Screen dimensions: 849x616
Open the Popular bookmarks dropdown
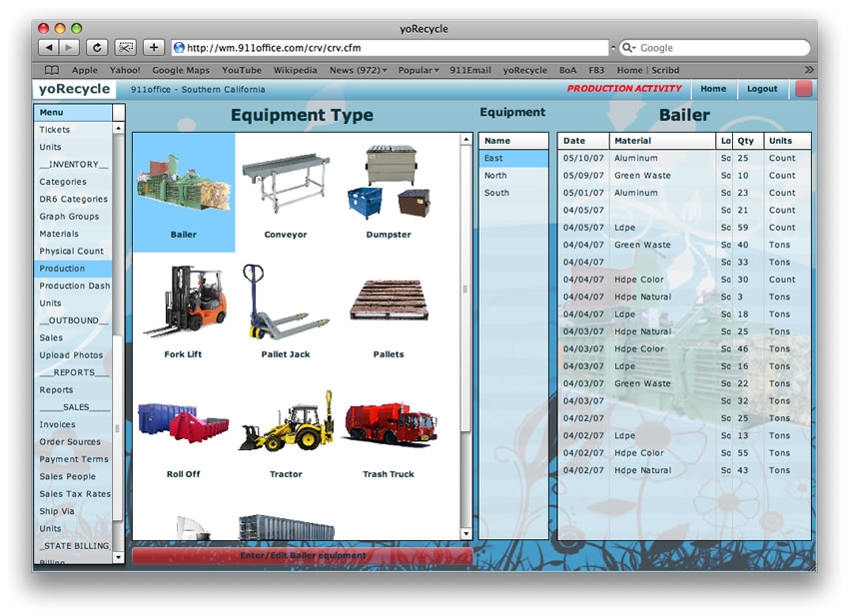(x=419, y=70)
